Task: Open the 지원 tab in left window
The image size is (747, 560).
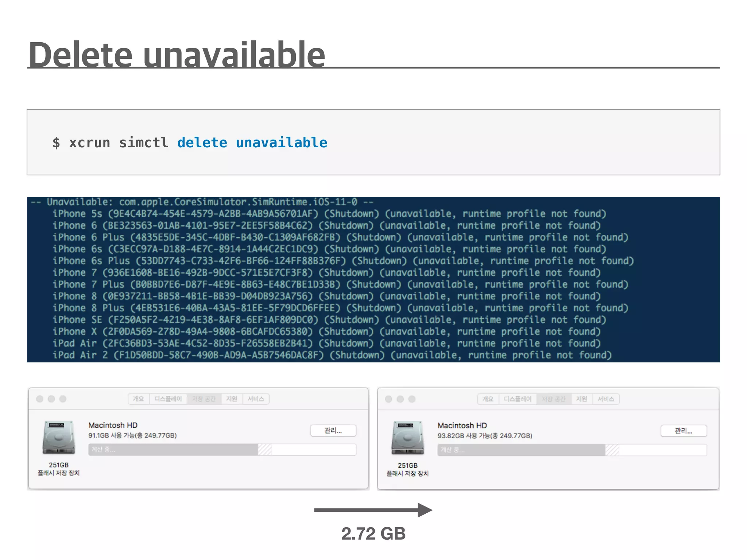Action: 232,399
